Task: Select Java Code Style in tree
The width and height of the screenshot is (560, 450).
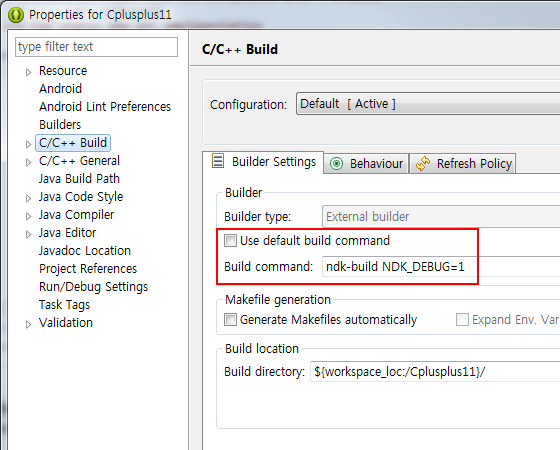Action: coord(81,197)
